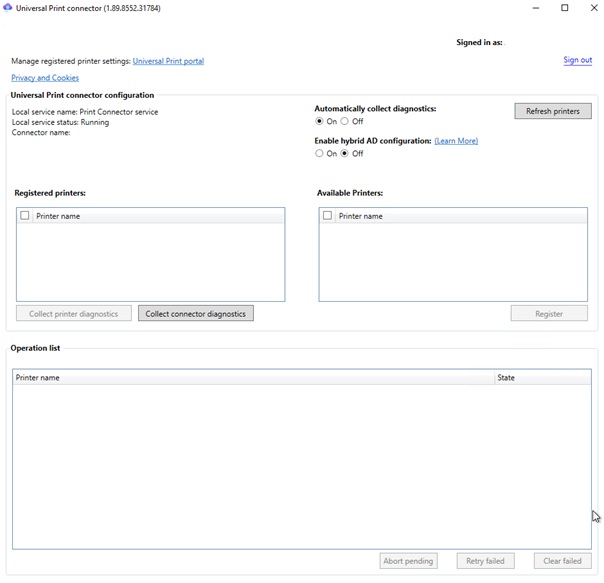
Task: Click the Retry failed button
Action: pos(485,561)
